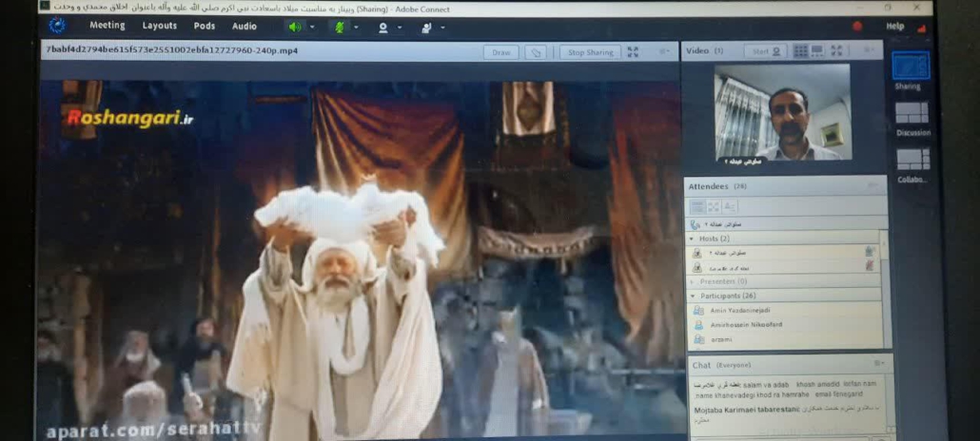Collapse the Hosts (2) group
This screenshot has width=980, height=441.
pyautogui.click(x=692, y=239)
